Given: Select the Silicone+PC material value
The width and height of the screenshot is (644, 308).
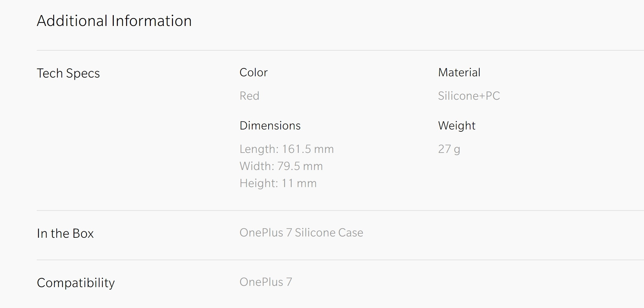Looking at the screenshot, I should [469, 96].
